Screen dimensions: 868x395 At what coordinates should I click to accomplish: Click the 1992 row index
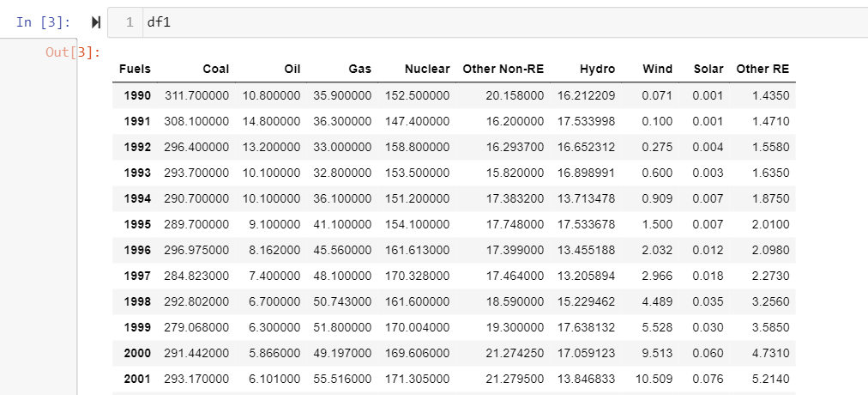tap(137, 147)
